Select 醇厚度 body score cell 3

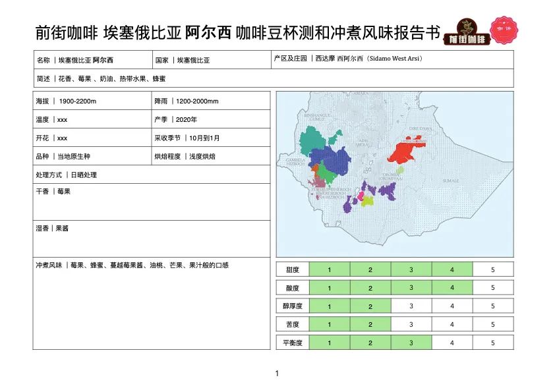pos(411,306)
